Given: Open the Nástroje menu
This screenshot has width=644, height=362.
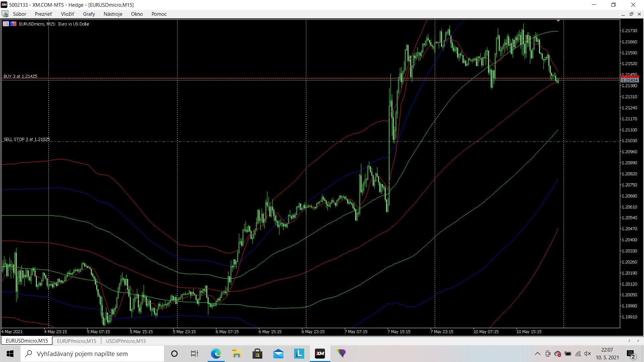Looking at the screenshot, I should 113,14.
